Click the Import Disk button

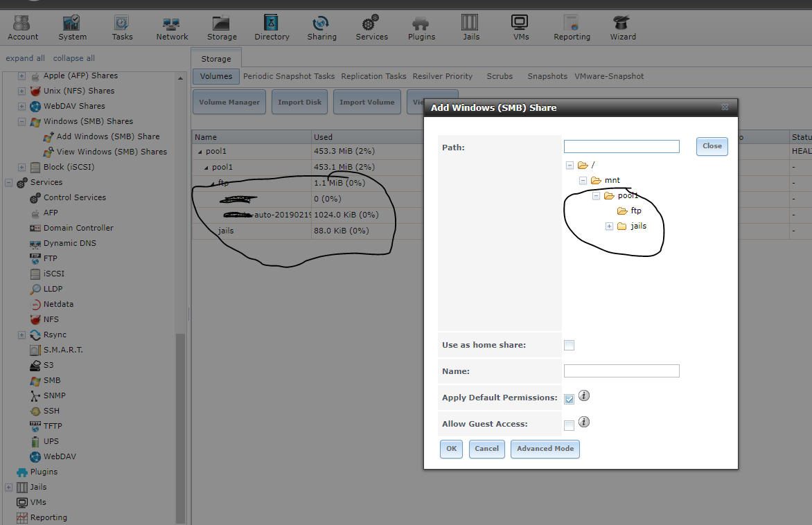(x=299, y=102)
